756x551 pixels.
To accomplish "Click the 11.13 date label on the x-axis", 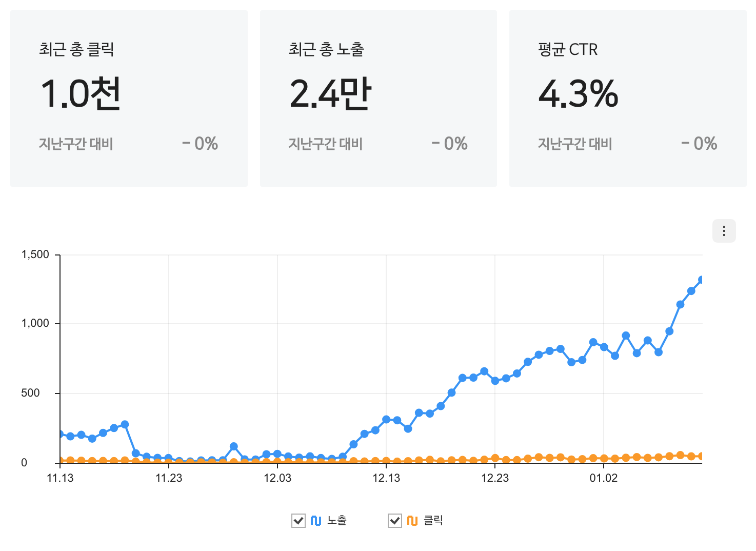I will click(x=61, y=478).
